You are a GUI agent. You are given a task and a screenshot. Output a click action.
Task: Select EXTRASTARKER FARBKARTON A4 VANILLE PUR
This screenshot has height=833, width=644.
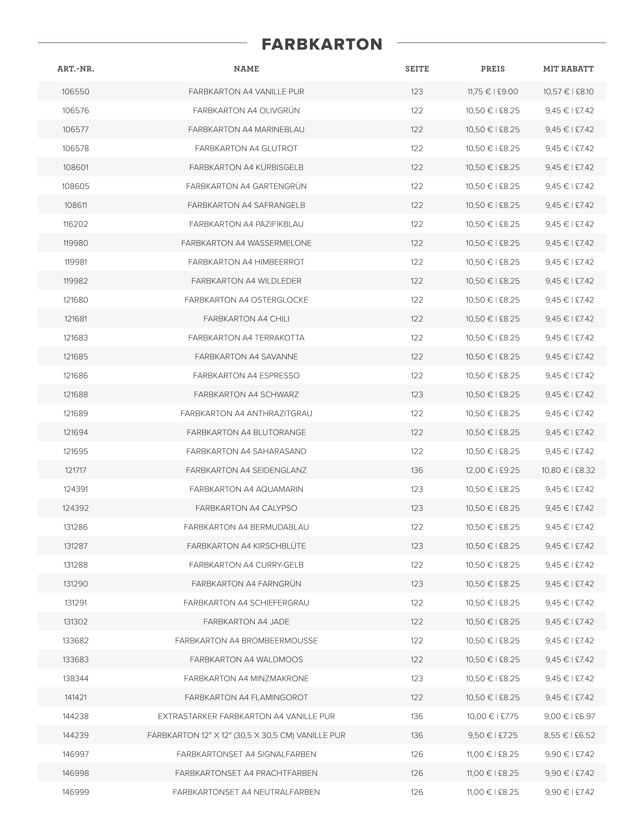click(246, 716)
